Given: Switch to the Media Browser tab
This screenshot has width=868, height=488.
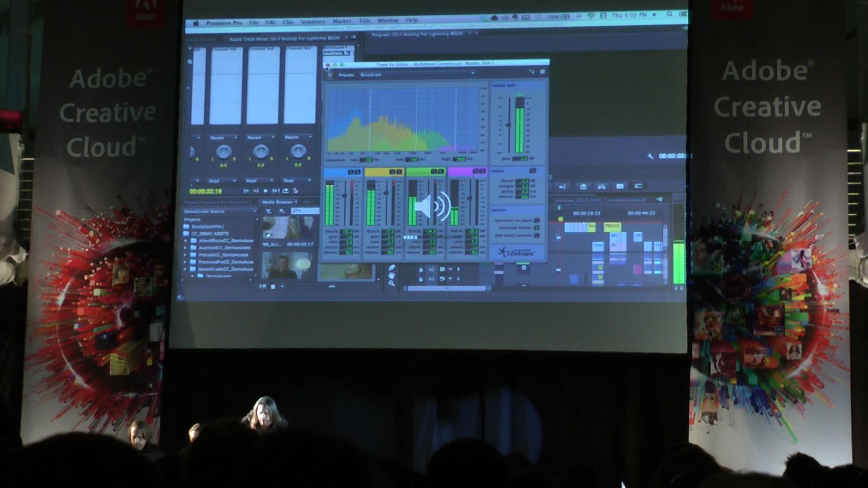Looking at the screenshot, I should [x=278, y=202].
